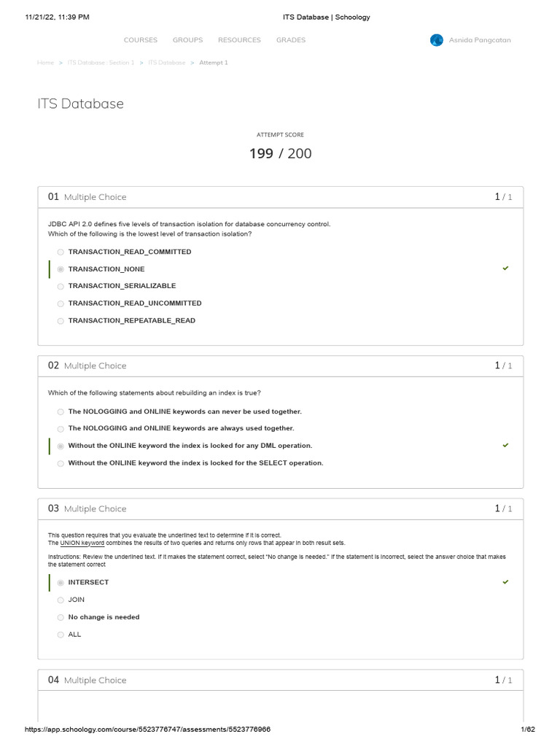Choose the TRANSACTION_SERIALIZABLE option

(61, 287)
